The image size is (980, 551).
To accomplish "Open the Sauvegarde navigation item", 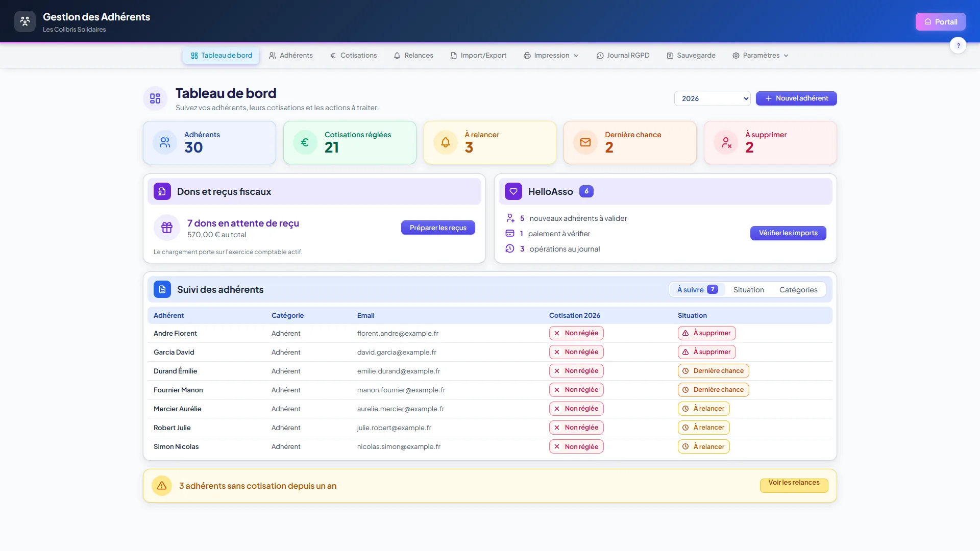I will pos(691,55).
